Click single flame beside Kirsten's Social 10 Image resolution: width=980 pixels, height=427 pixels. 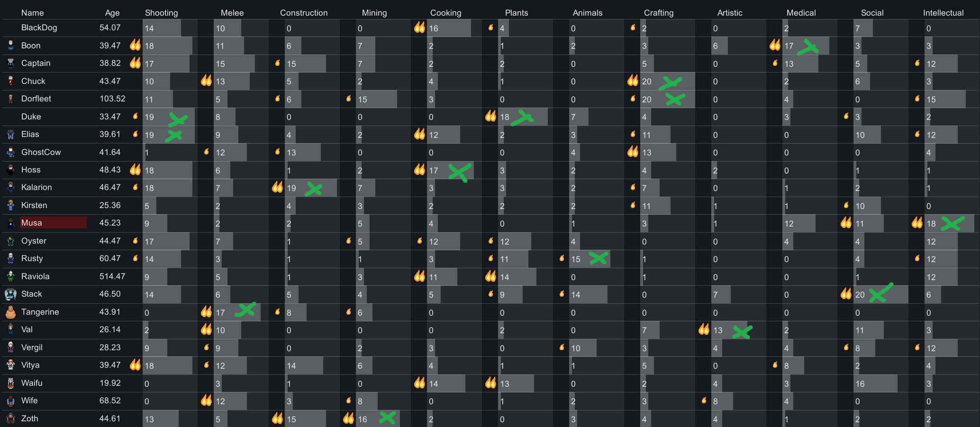[x=846, y=205]
